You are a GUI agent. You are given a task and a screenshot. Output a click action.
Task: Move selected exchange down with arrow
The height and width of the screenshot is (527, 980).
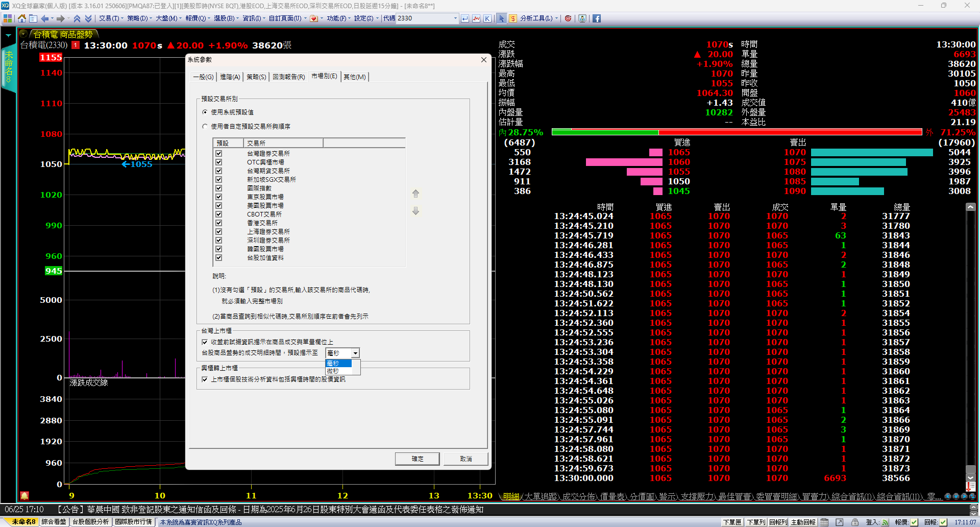tap(415, 211)
